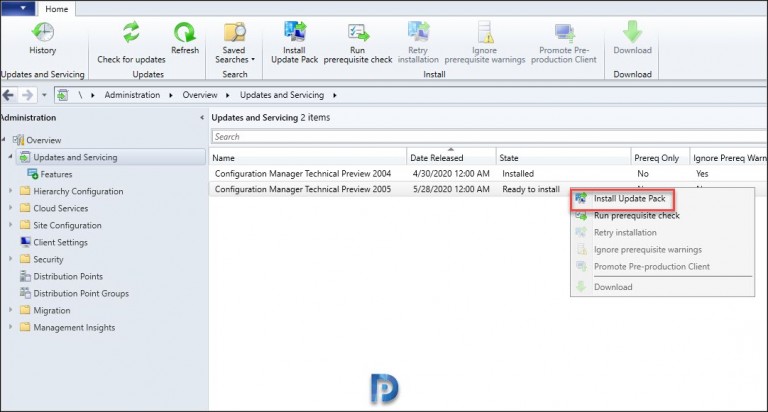Refresh the updates list

click(185, 38)
